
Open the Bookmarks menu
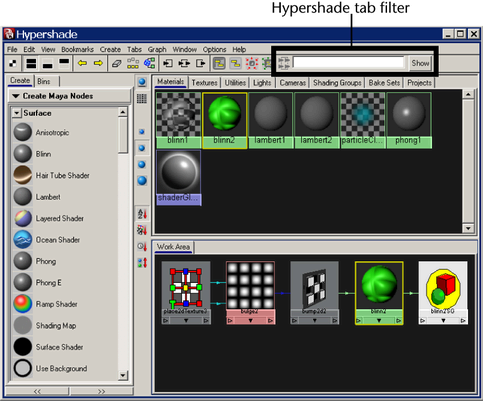(77, 49)
